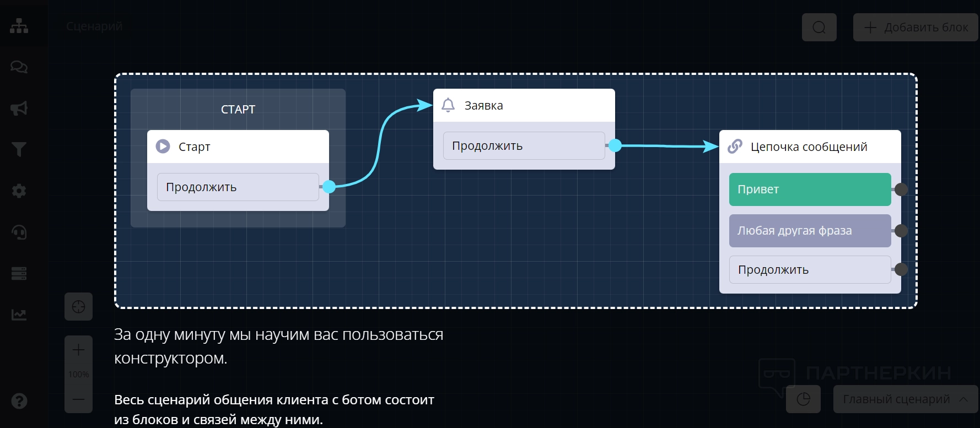Open the megaphone broadcasts sidebar icon
Viewport: 980px width, 428px height.
pyautogui.click(x=19, y=109)
